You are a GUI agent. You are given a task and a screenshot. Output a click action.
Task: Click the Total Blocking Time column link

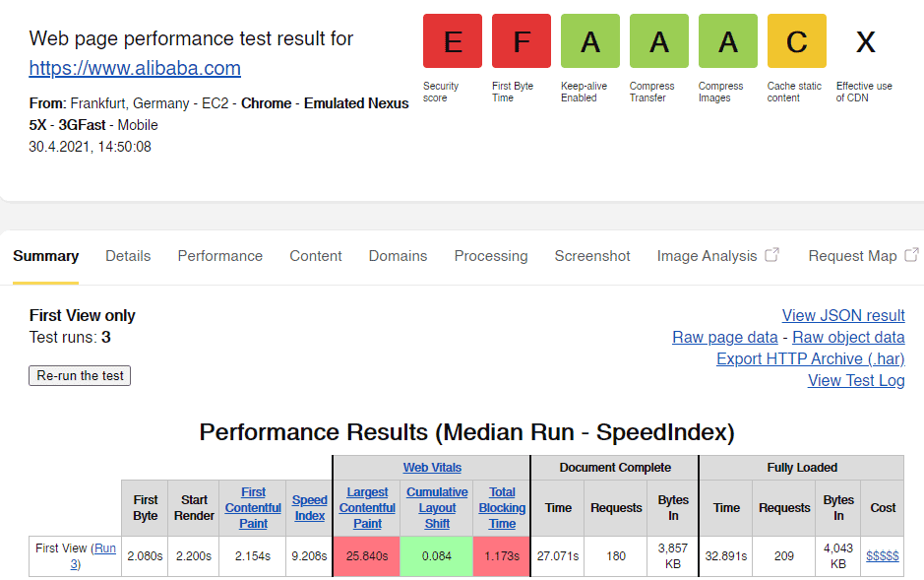pyautogui.click(x=502, y=507)
